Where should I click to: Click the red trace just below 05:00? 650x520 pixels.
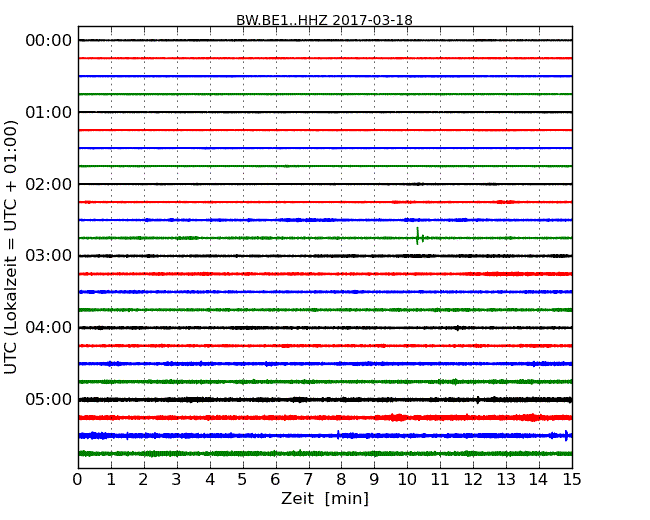325,418
